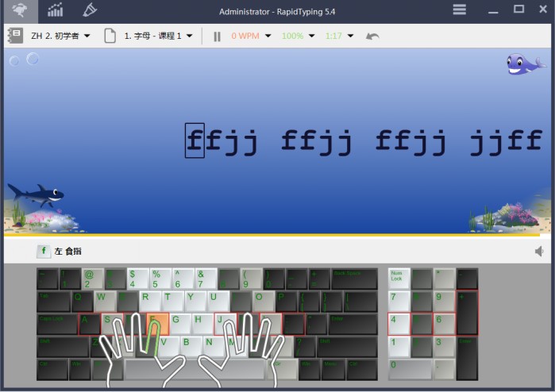
Task: Click the course book icon
Action: (x=15, y=36)
